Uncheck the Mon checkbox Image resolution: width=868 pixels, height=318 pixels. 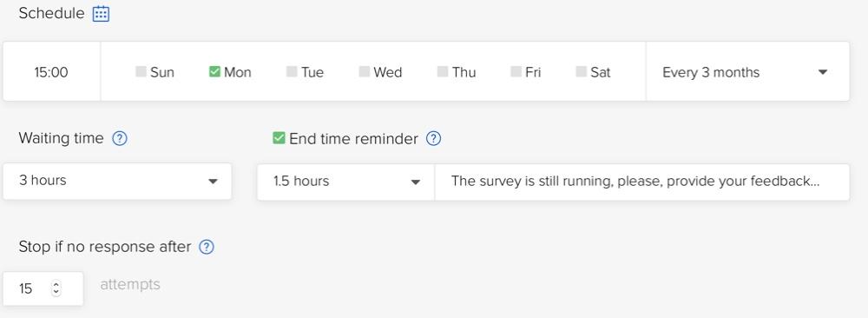(x=214, y=71)
